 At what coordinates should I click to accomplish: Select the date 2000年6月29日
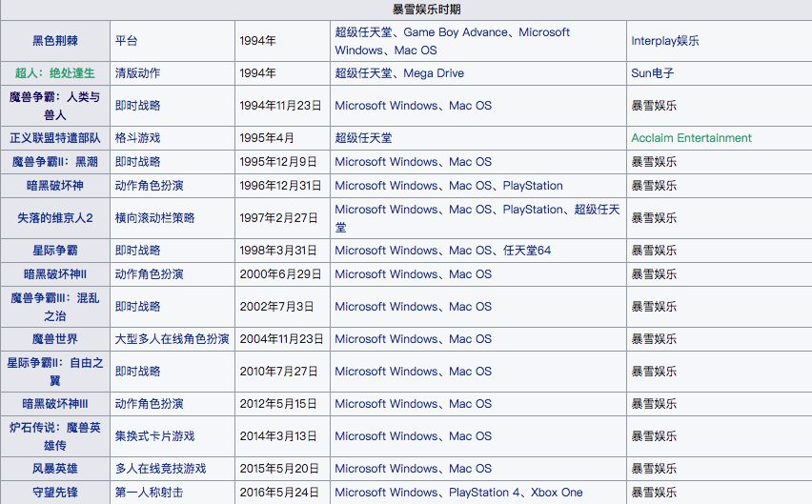coord(281,274)
